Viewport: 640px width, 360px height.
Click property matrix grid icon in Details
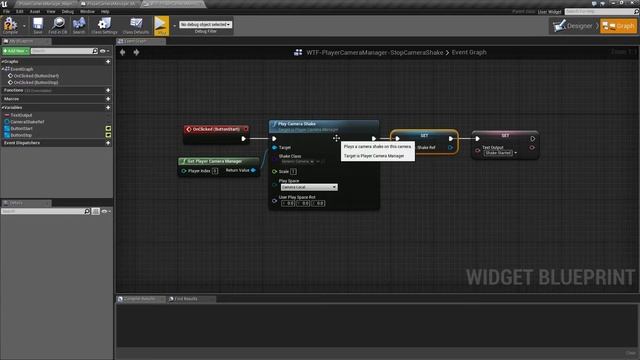(x=96, y=211)
